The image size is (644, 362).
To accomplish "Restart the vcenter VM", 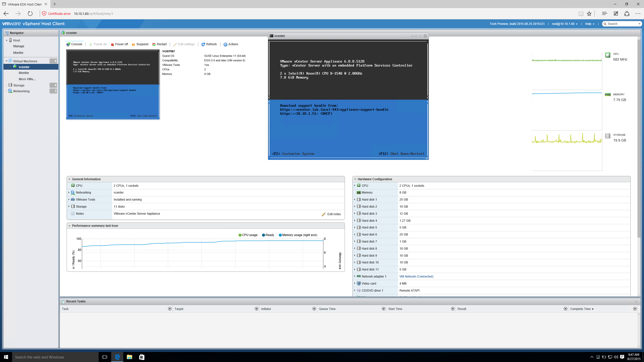I will (159, 44).
